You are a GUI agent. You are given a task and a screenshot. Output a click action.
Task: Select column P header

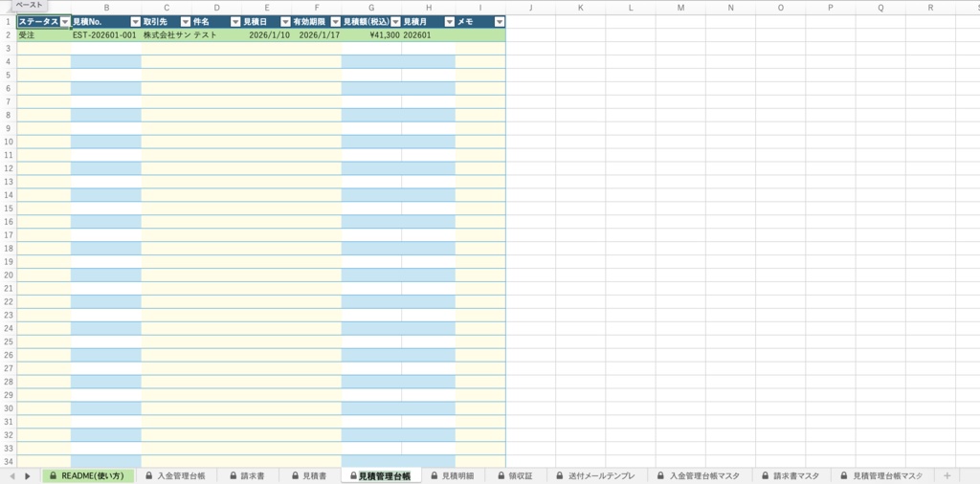click(x=831, y=8)
